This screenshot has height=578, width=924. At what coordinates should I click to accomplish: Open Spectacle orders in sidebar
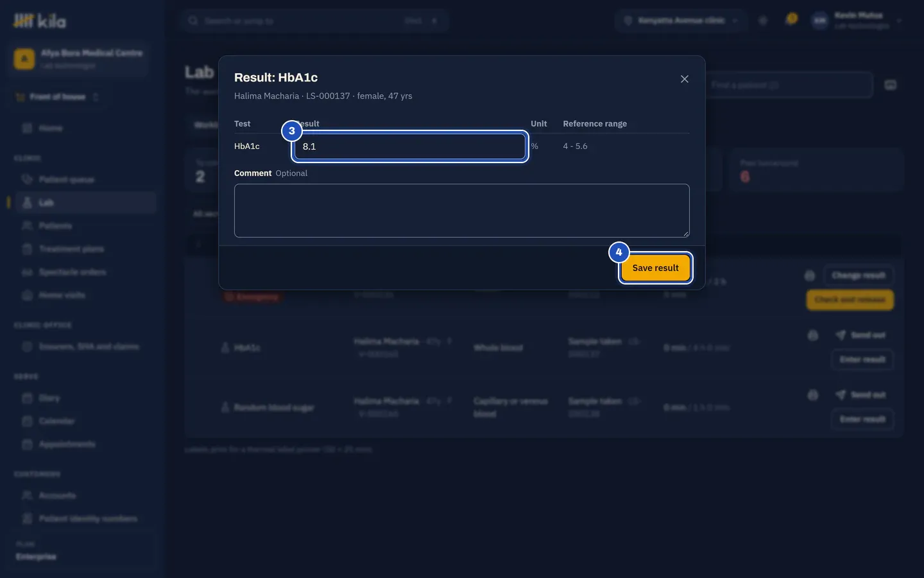point(85,272)
